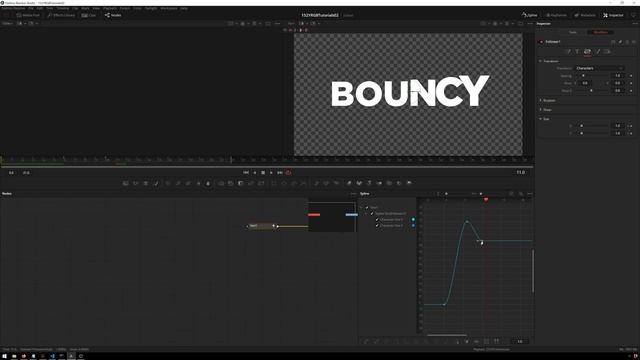Image resolution: width=640 pixels, height=360 pixels.
Task: Select the Shading pen tab icon of Follower
Action: pyautogui.click(x=598, y=51)
